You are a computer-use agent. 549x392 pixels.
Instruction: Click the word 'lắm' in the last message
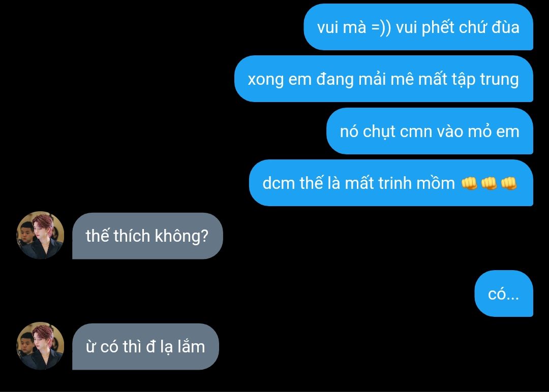click(191, 346)
